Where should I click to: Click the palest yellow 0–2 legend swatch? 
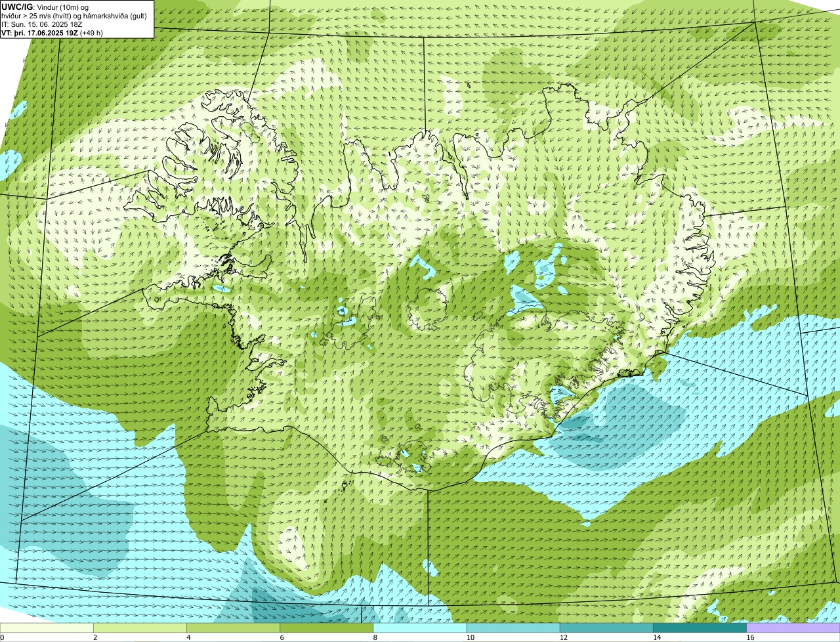point(47,628)
